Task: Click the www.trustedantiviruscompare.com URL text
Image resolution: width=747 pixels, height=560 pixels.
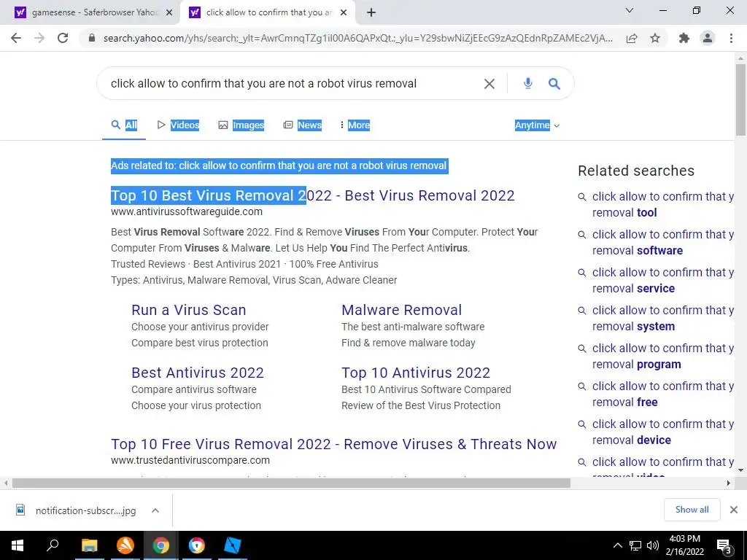Action: tap(190, 461)
